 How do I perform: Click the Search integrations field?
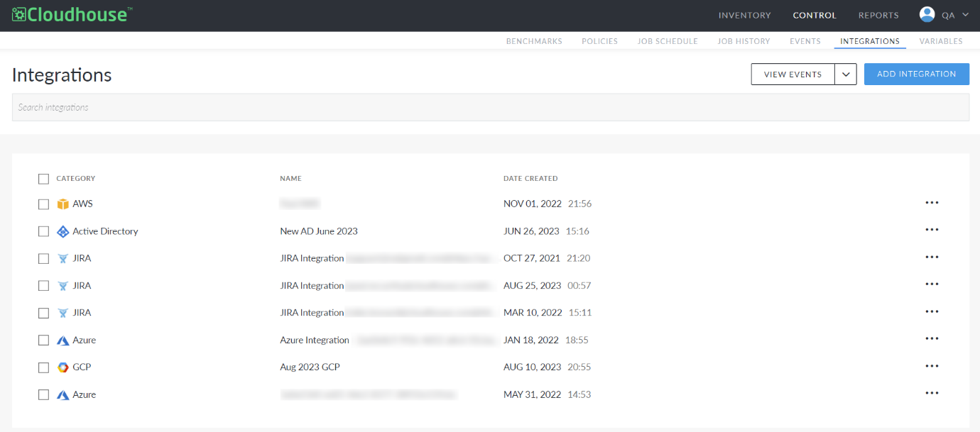click(490, 107)
